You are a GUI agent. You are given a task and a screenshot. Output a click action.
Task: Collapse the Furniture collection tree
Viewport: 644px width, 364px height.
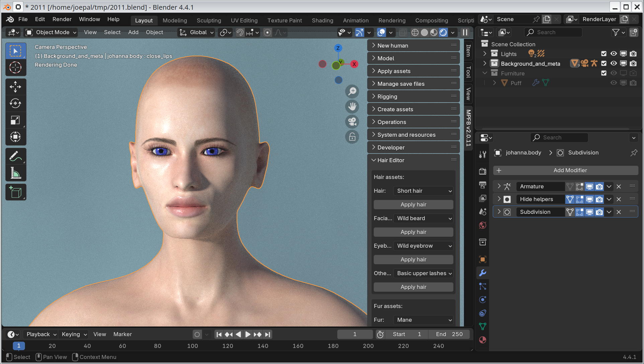(485, 73)
